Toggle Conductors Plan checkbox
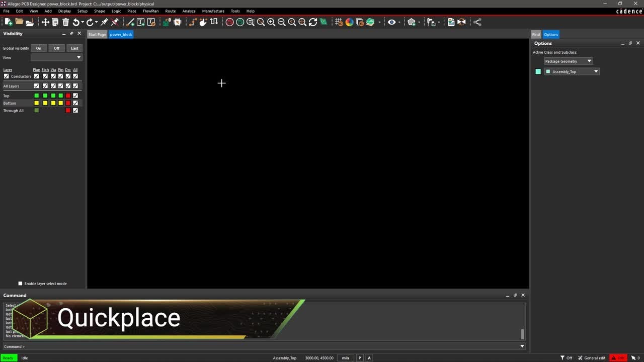The width and height of the screenshot is (644, 362). click(36, 76)
